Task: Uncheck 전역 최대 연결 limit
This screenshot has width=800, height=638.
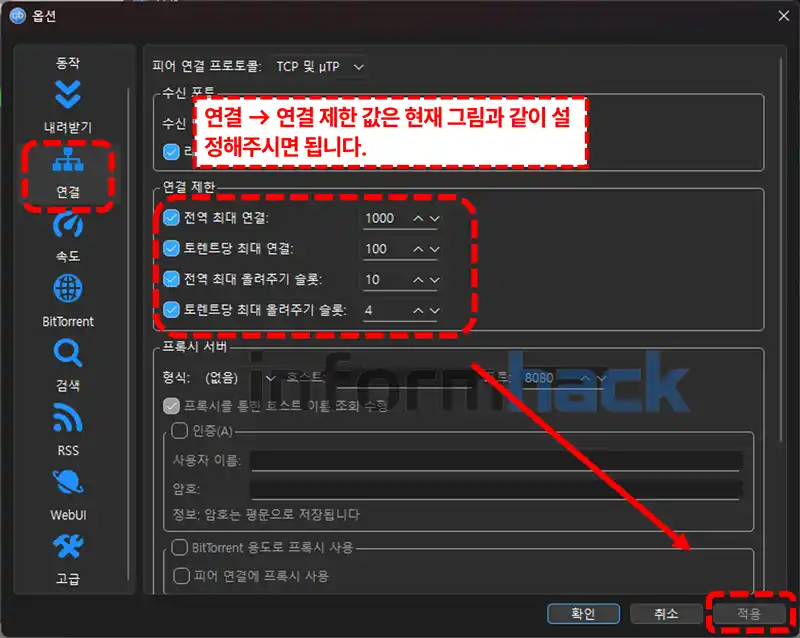Action: [171, 218]
